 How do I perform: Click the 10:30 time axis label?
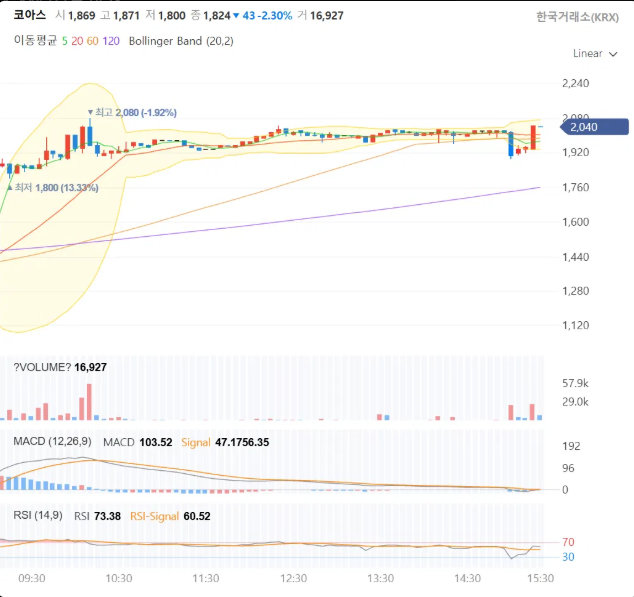(x=119, y=578)
